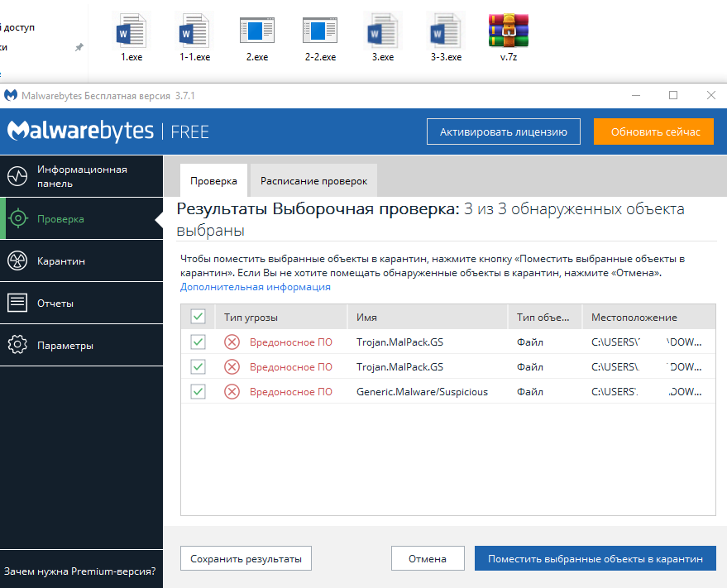Screen dimensions: 727x588
Task: Select the 2-2.exe file icon
Action: tap(320, 31)
